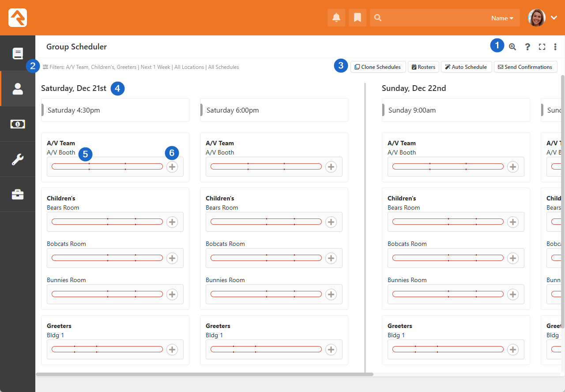Add person to Sunday 9:00am Greeters Bldg 1
Viewport: 565px width, 392px height.
513,349
